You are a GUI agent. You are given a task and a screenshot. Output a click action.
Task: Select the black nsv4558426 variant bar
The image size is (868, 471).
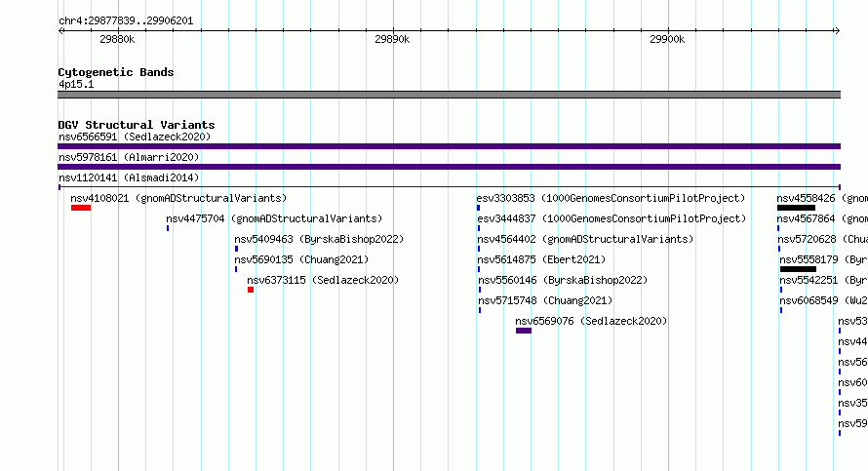point(796,208)
